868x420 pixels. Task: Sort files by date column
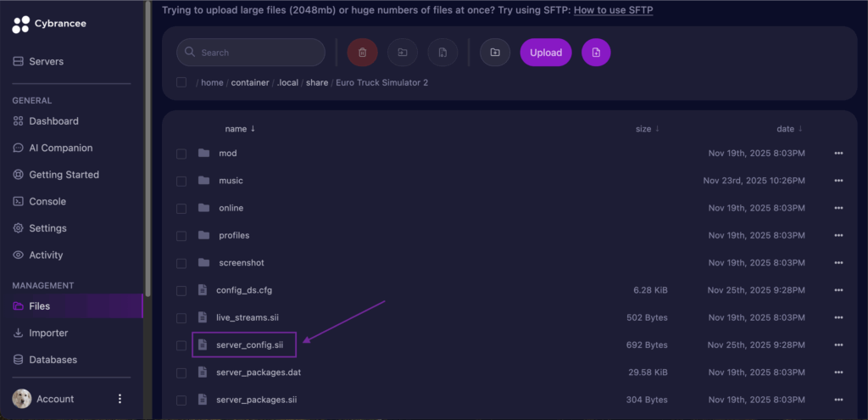[x=790, y=129]
